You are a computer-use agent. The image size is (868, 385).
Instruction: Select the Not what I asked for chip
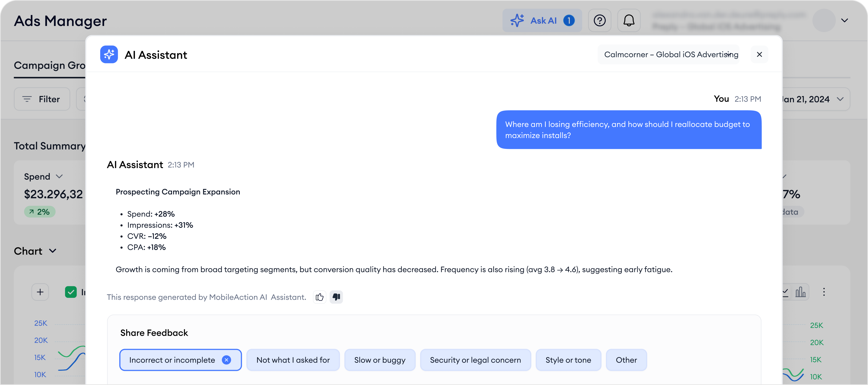point(293,360)
